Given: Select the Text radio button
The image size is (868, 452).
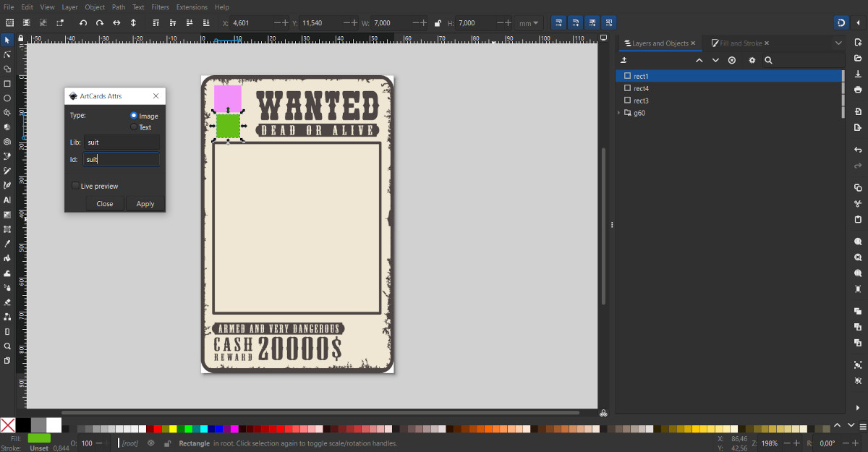Looking at the screenshot, I should pyautogui.click(x=134, y=127).
